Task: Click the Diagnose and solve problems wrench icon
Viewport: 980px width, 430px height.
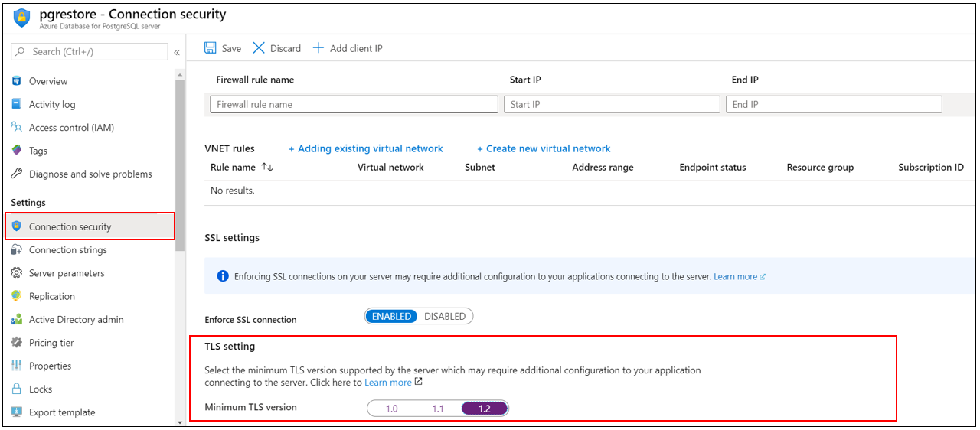Action: point(17,174)
